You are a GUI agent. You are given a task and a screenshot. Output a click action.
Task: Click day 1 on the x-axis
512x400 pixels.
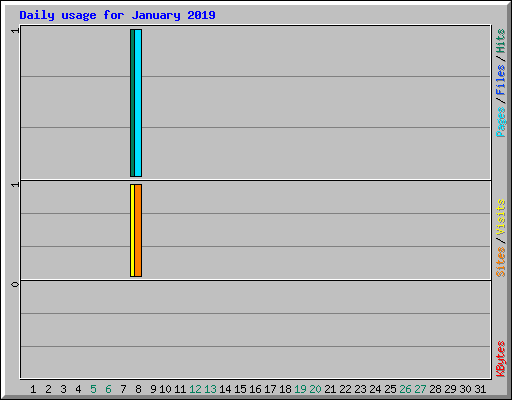(x=33, y=389)
